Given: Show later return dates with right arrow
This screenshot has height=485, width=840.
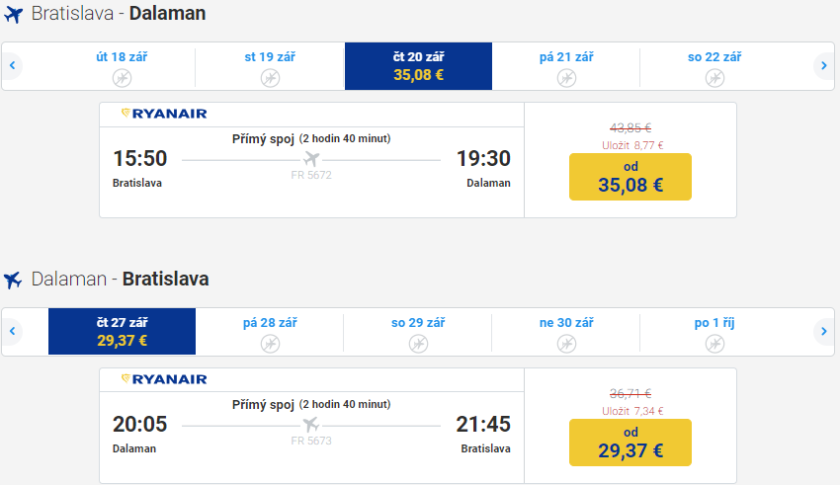Looking at the screenshot, I should [823, 331].
